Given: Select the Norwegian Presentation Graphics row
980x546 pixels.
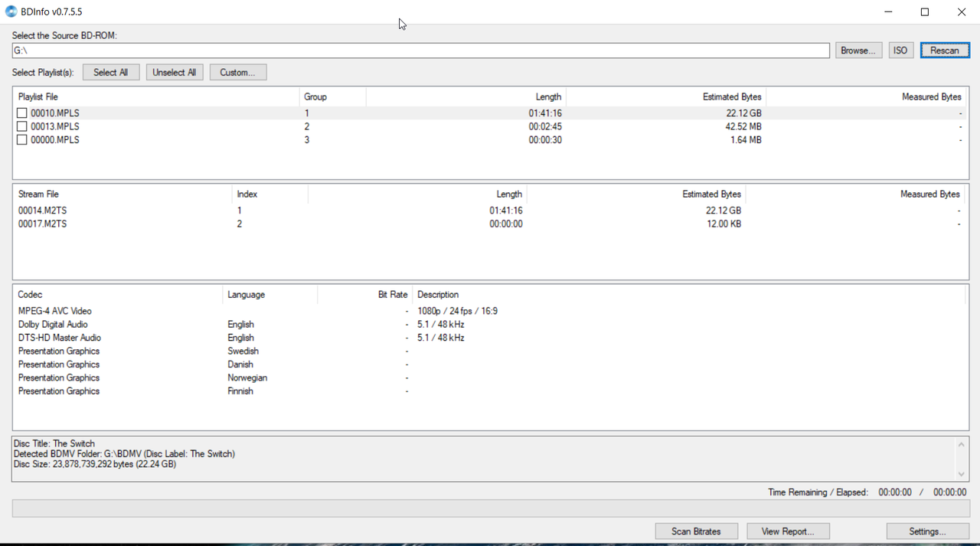Looking at the screenshot, I should (x=490, y=378).
